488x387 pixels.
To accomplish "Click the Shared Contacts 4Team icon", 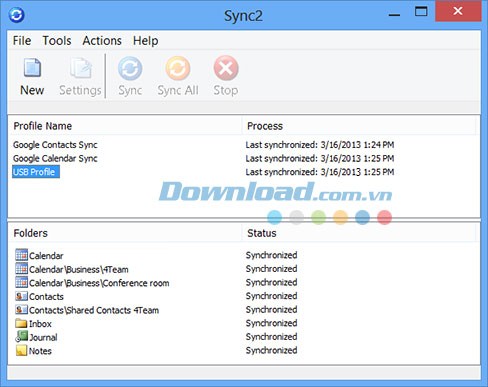I will (21, 310).
